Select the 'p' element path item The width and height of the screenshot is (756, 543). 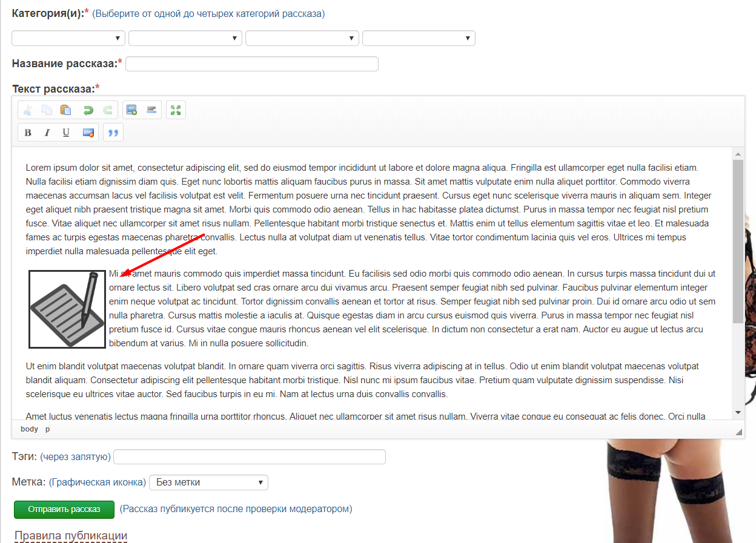pyautogui.click(x=48, y=429)
